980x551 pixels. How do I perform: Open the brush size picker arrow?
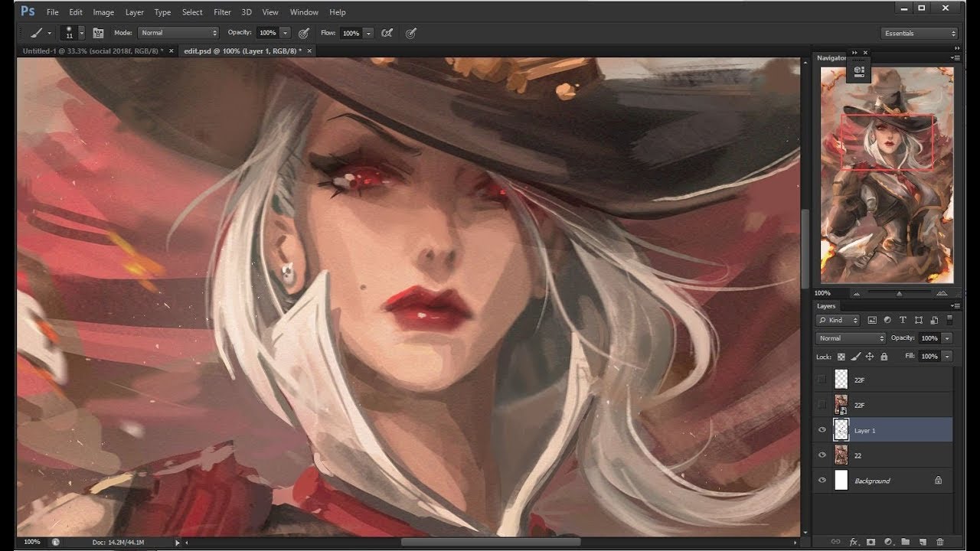pos(82,34)
